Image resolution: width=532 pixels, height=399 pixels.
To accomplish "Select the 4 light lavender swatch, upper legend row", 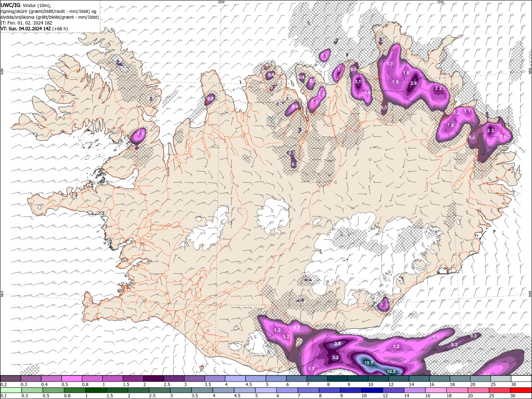I will [235, 379].
